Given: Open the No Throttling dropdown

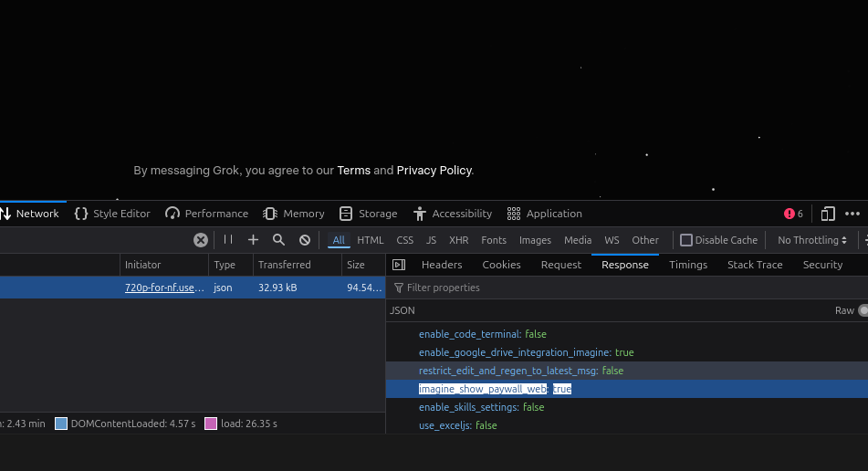Looking at the screenshot, I should coord(811,240).
